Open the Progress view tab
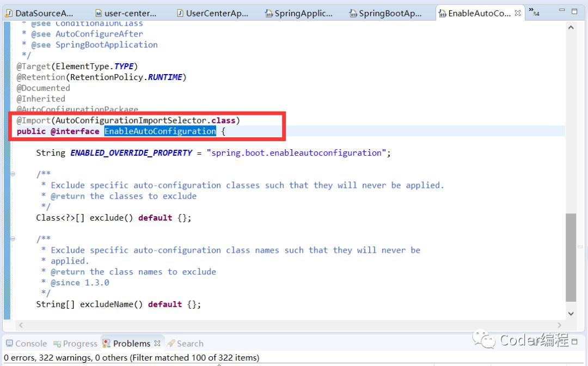The width and height of the screenshot is (588, 366). click(75, 344)
